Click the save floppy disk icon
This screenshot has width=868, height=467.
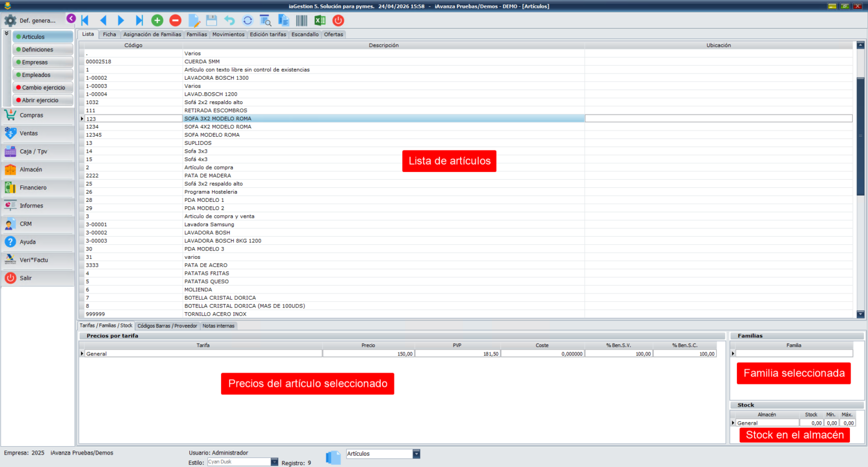(211, 20)
